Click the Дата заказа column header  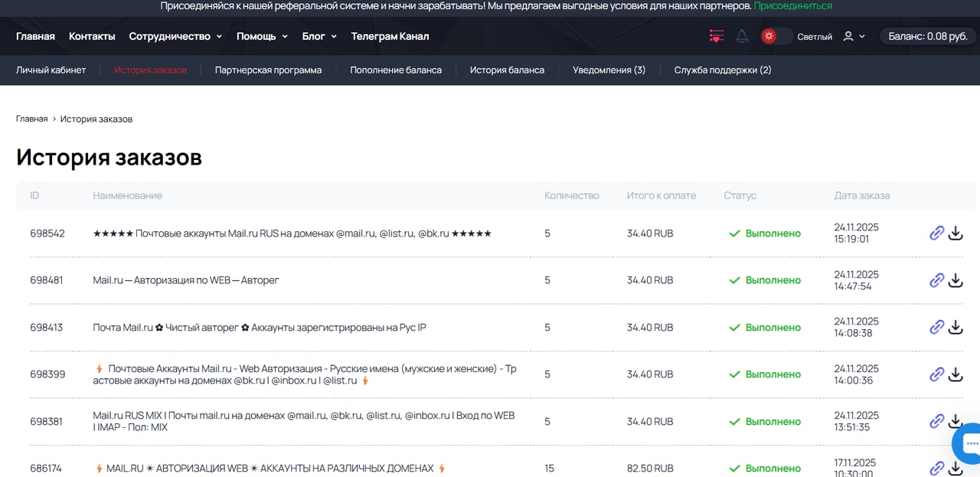[x=862, y=195]
